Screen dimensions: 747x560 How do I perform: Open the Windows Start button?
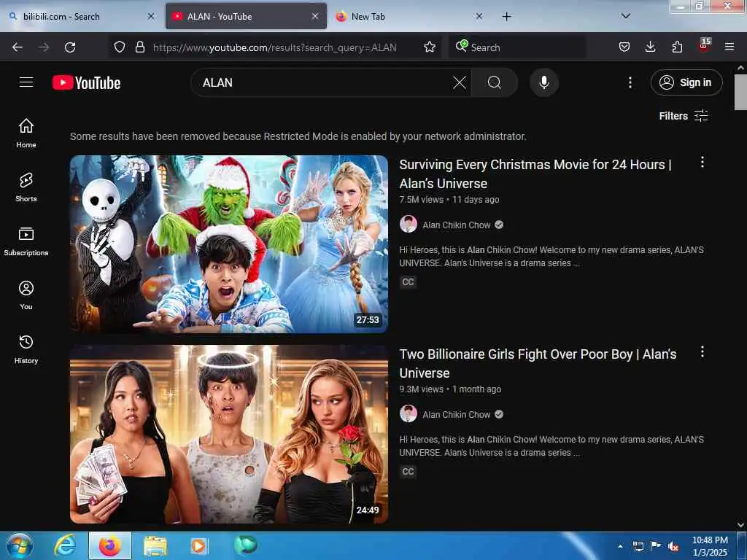coord(20,545)
